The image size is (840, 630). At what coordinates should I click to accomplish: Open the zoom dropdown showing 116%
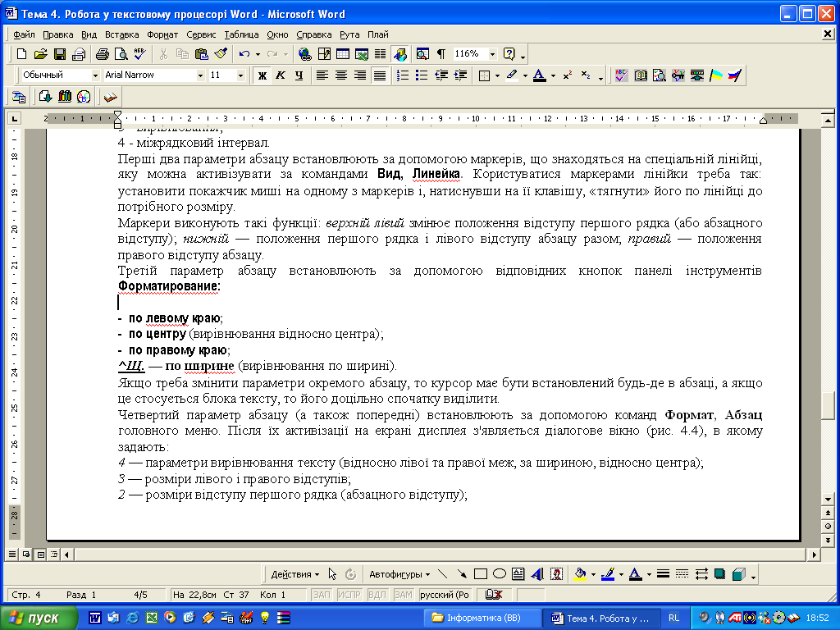pyautogui.click(x=492, y=54)
